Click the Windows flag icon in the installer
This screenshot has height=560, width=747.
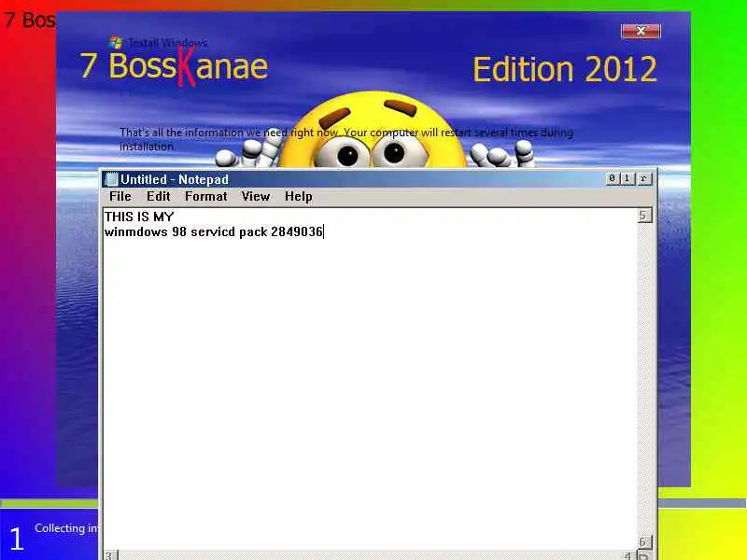click(115, 42)
